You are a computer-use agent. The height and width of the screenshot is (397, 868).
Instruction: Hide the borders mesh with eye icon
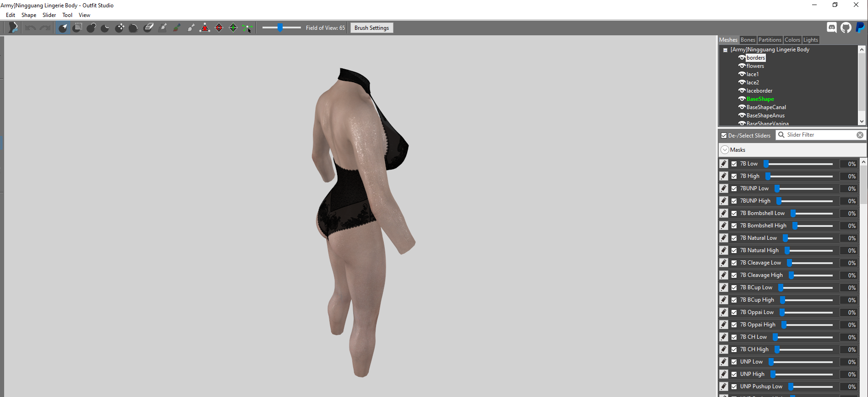[x=742, y=58]
